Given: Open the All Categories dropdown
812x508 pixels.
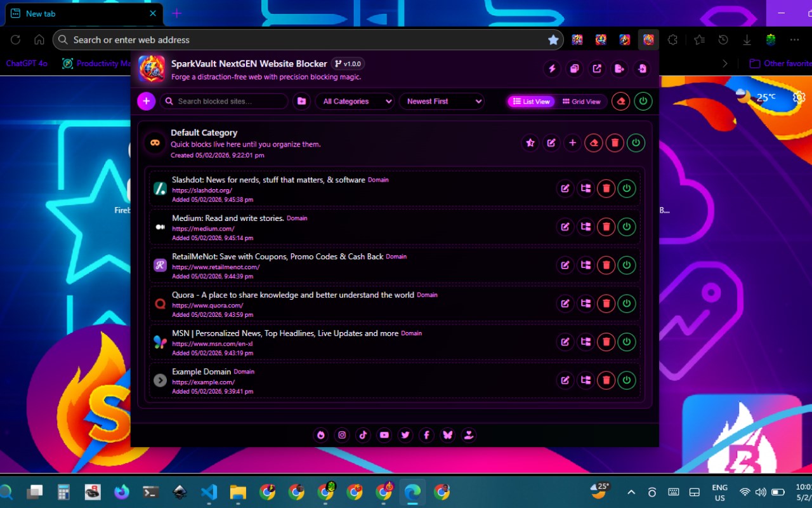Looking at the screenshot, I should pyautogui.click(x=355, y=101).
